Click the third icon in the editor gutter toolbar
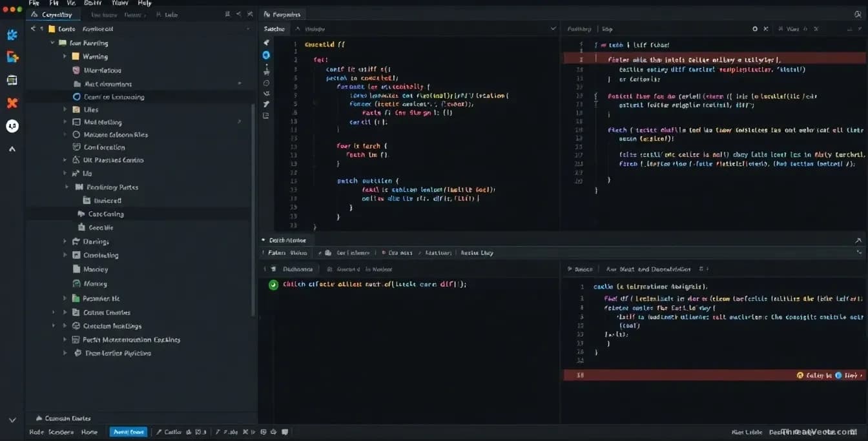 (266, 69)
